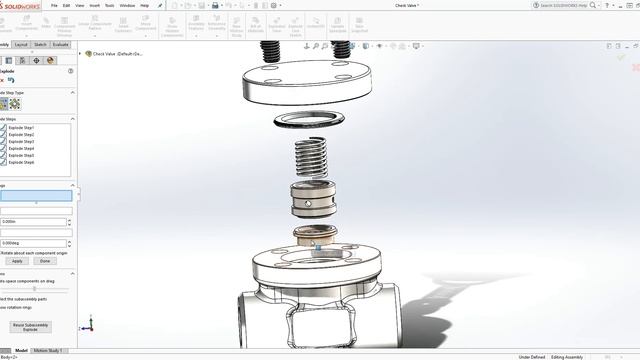The image size is (640, 360).
Task: Click the view settings monitor icon
Action: click(x=416, y=46)
